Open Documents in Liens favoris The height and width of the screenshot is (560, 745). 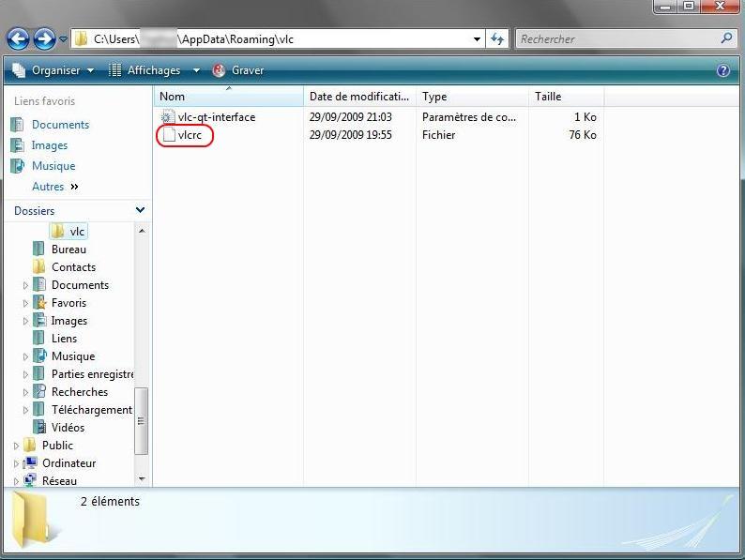click(60, 125)
